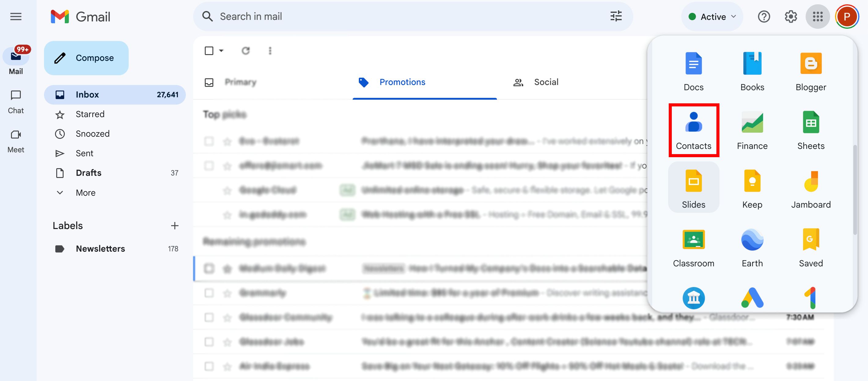The image size is (868, 381).
Task: Open Contacts app
Action: pos(693,130)
